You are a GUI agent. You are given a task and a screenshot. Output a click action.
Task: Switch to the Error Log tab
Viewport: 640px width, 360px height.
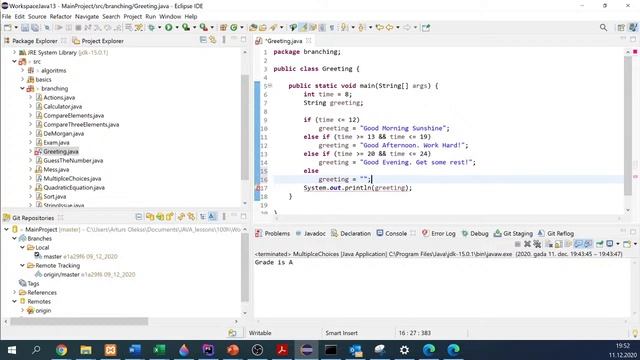coord(439,233)
